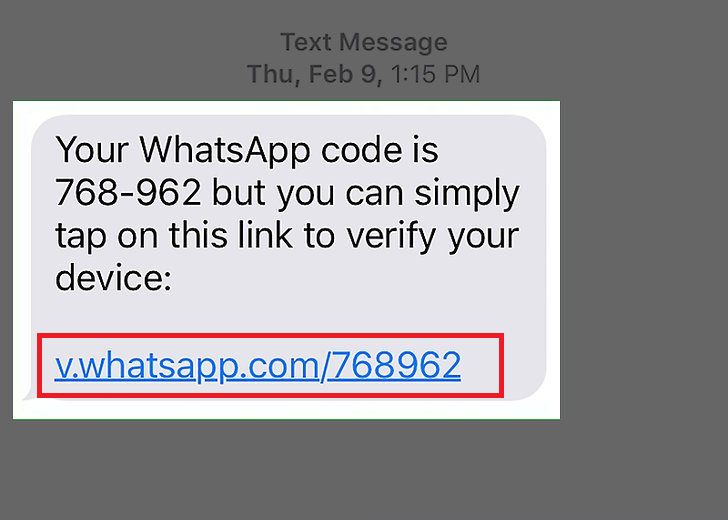The height and width of the screenshot is (520, 728).
Task: Click the "Text Message" header label
Action: (364, 42)
